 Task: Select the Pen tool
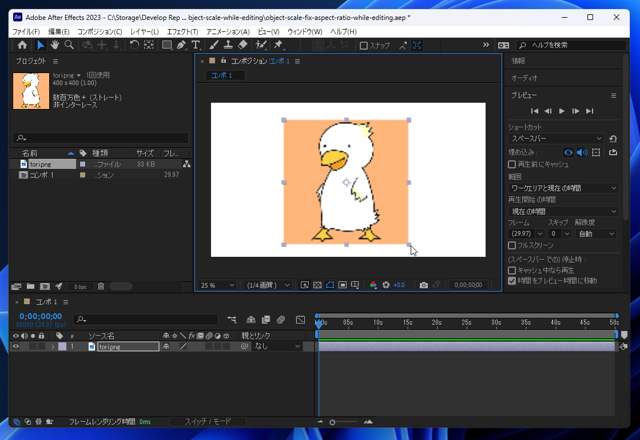click(181, 45)
